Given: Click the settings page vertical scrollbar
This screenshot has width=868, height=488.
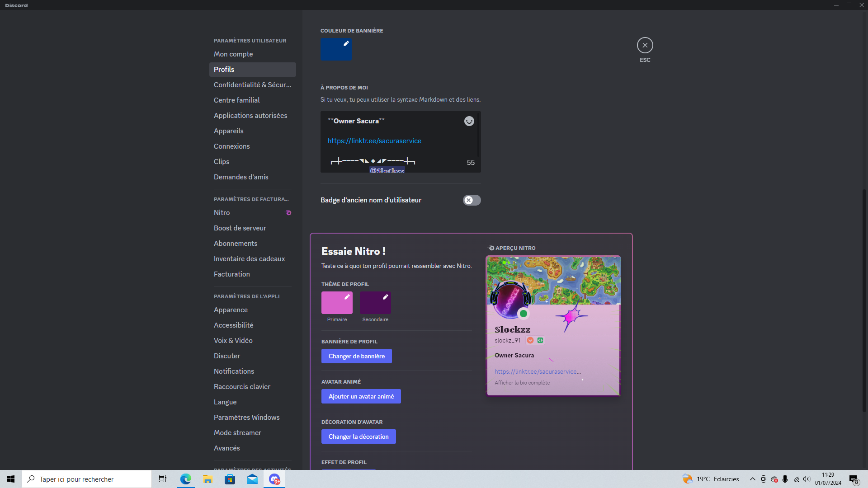Looking at the screenshot, I should pos(864,300).
